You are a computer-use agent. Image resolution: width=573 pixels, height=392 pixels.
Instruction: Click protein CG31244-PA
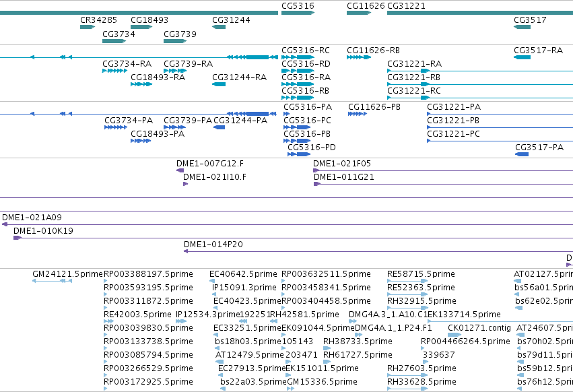219,127
